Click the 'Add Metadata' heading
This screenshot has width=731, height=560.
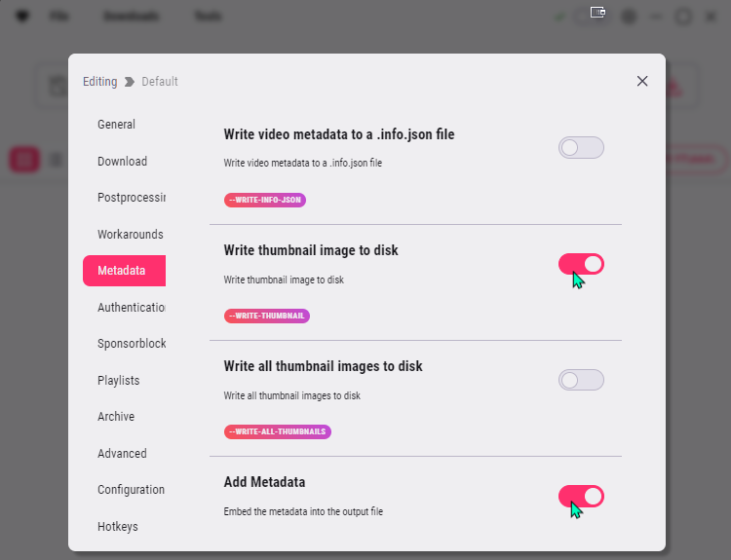(x=264, y=482)
